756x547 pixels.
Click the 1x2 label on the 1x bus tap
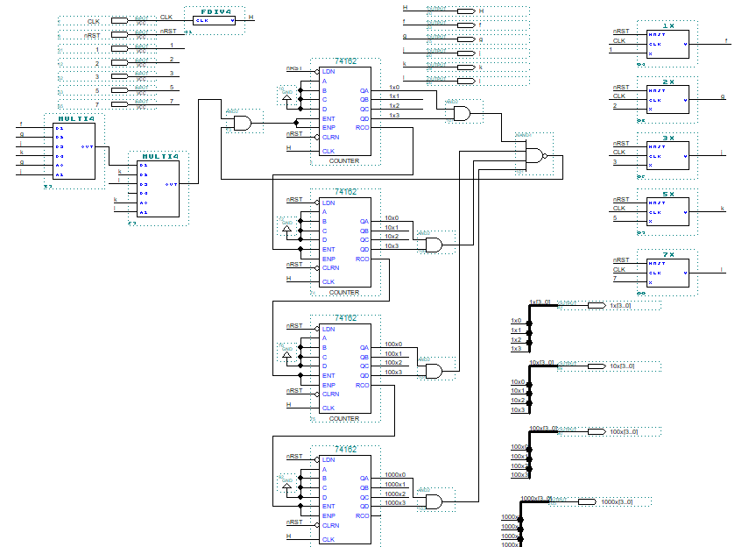(x=516, y=339)
